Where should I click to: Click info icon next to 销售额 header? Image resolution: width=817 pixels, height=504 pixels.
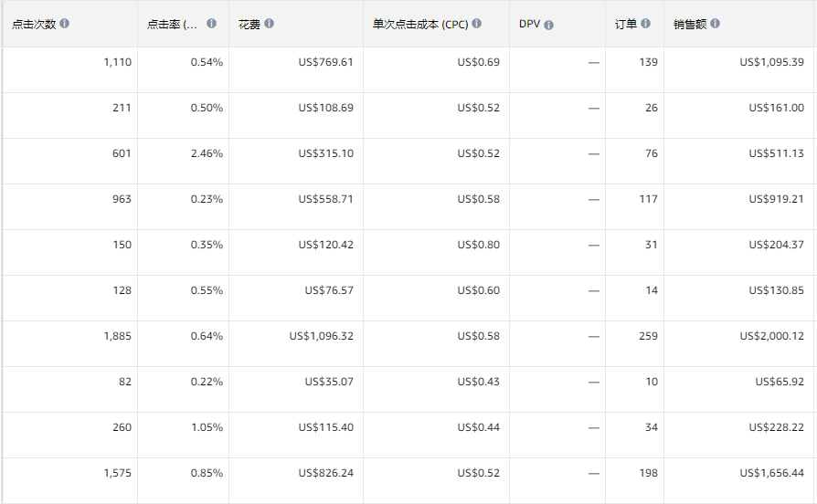(715, 24)
